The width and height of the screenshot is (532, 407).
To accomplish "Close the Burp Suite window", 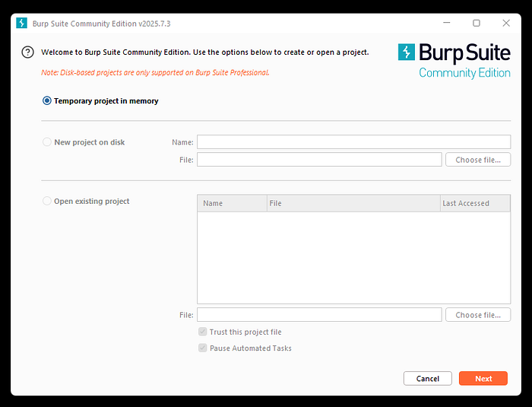I will tap(506, 23).
